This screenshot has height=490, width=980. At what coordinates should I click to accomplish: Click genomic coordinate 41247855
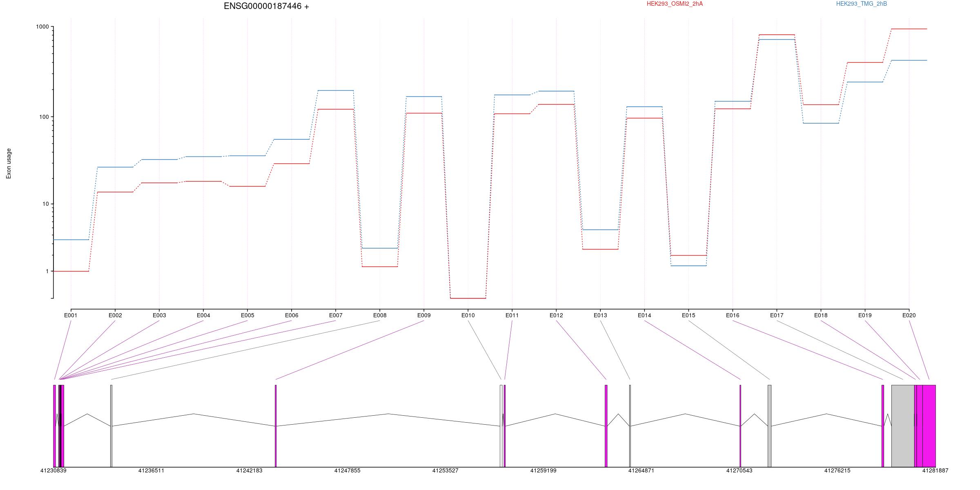347,471
